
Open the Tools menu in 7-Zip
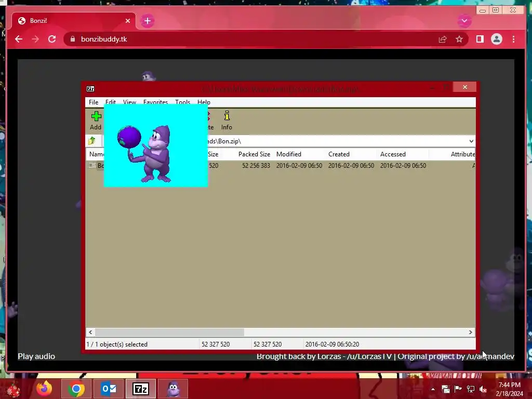[182, 102]
